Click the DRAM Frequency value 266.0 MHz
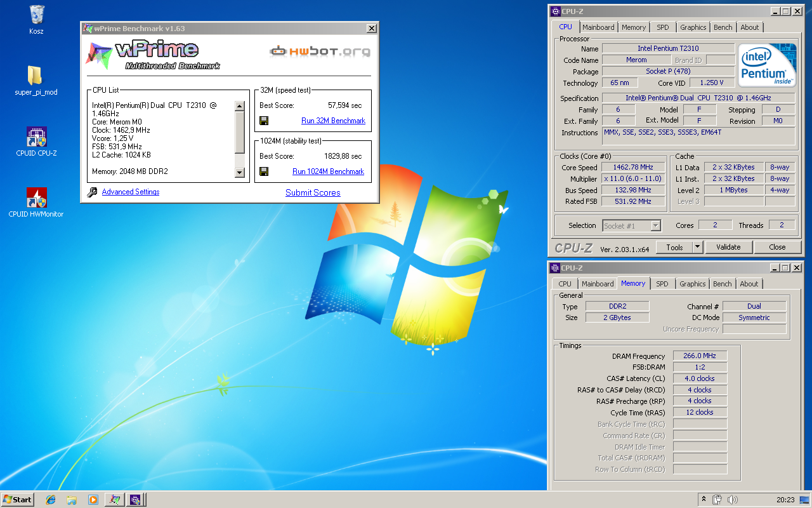The width and height of the screenshot is (812, 508). click(700, 356)
